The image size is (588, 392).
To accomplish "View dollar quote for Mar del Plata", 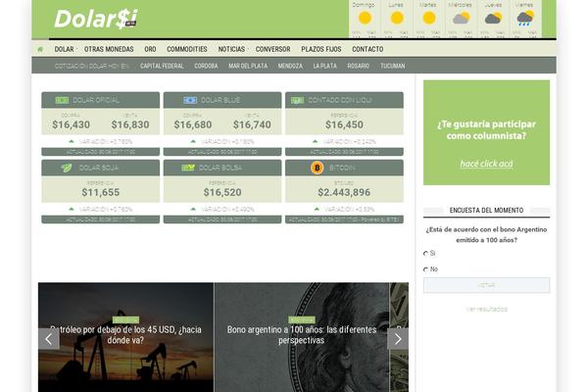I will click(x=248, y=66).
